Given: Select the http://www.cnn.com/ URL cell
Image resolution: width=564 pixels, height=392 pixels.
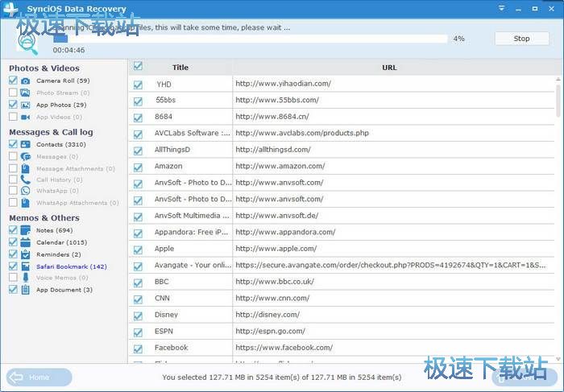Looking at the screenshot, I should [393, 298].
